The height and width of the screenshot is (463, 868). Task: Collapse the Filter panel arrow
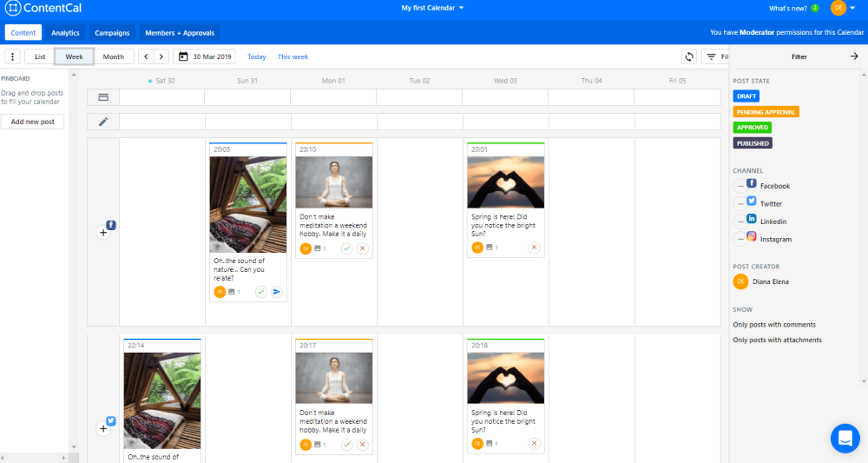854,56
